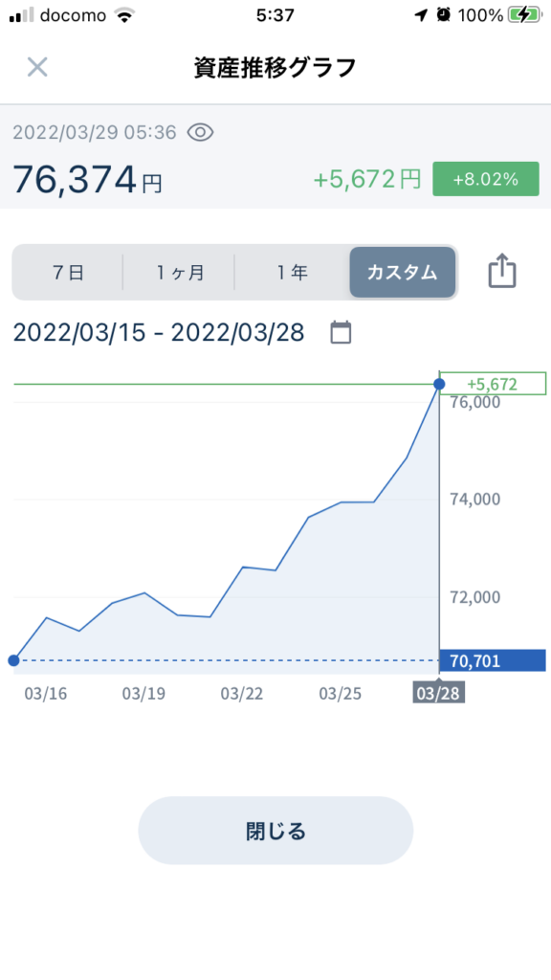Switch to the 1年 period tab
Screen dimensions: 551x980
(x=292, y=273)
